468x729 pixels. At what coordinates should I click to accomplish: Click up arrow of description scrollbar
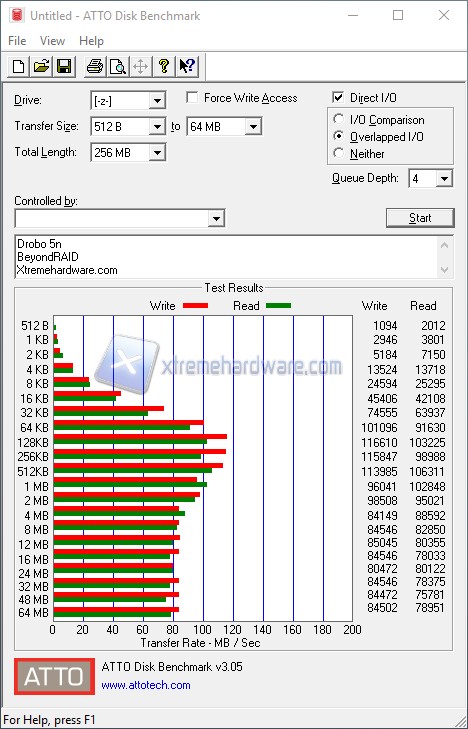coord(444,245)
